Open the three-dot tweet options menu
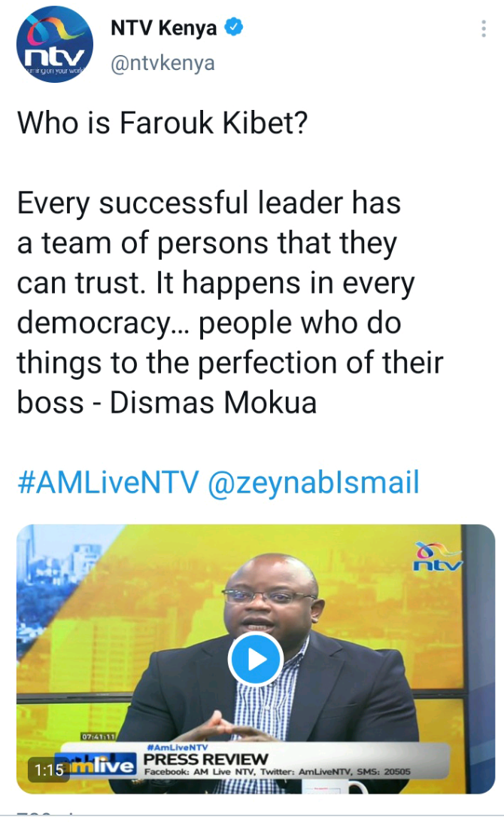Image resolution: width=504 pixels, height=823 pixels. [x=484, y=29]
